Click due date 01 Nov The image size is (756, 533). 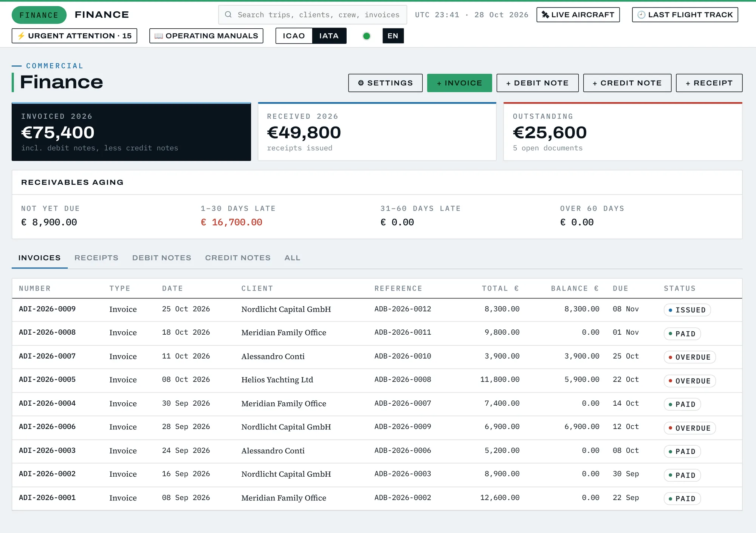[x=626, y=332]
